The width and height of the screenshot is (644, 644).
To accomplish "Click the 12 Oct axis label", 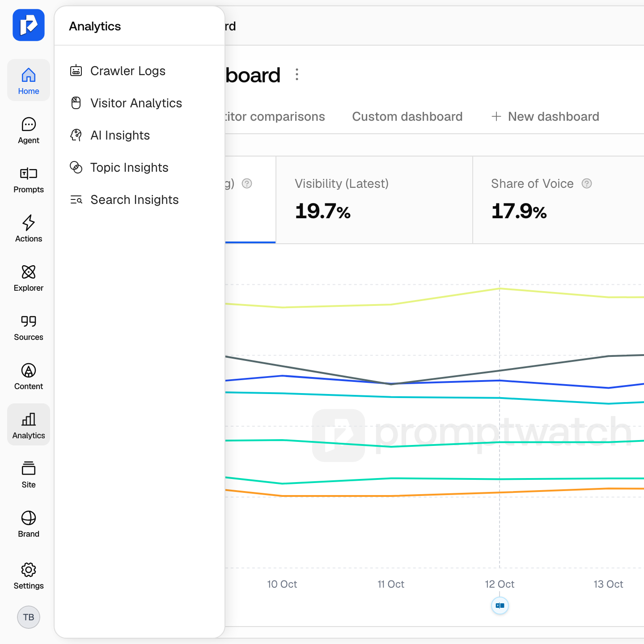I will click(500, 584).
